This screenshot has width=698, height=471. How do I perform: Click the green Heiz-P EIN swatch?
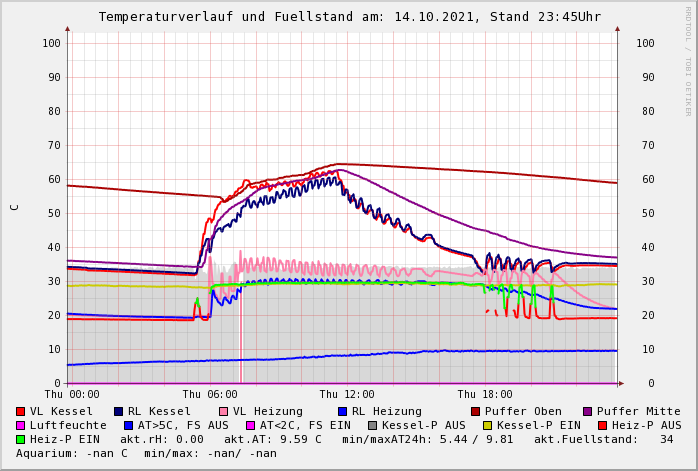(x=21, y=439)
